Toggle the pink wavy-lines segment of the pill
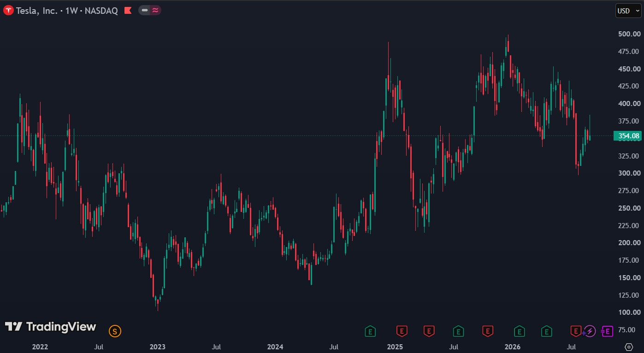 [x=155, y=10]
